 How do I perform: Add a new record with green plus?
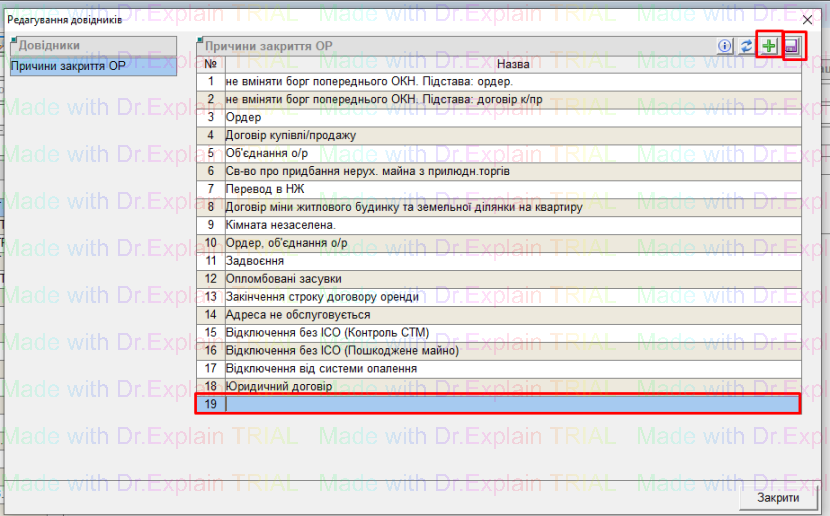(x=769, y=46)
